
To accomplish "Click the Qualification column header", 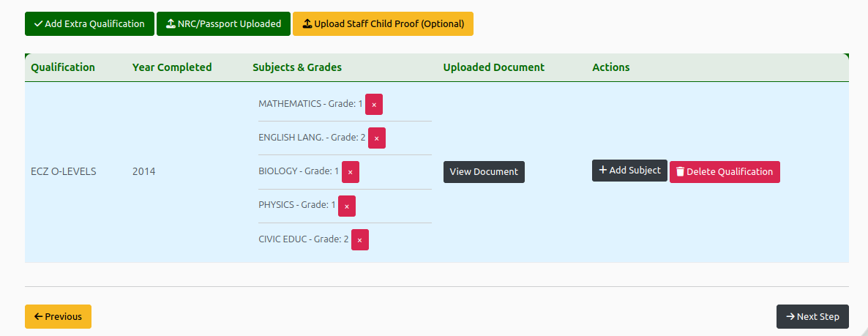I will (63, 67).
